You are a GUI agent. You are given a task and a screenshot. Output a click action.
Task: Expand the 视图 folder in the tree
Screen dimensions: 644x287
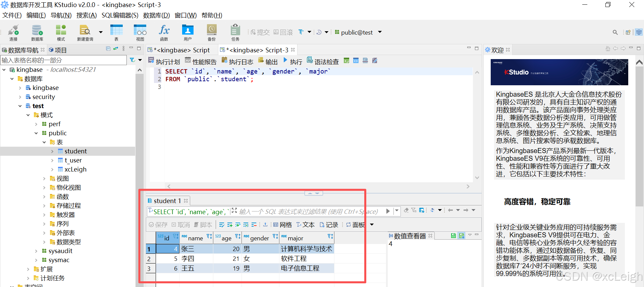point(44,179)
